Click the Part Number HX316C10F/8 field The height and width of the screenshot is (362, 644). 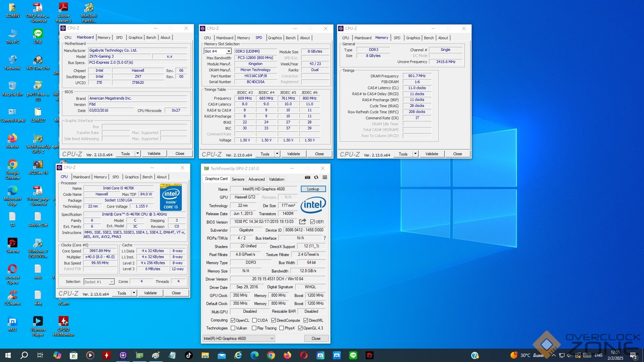tap(256, 76)
